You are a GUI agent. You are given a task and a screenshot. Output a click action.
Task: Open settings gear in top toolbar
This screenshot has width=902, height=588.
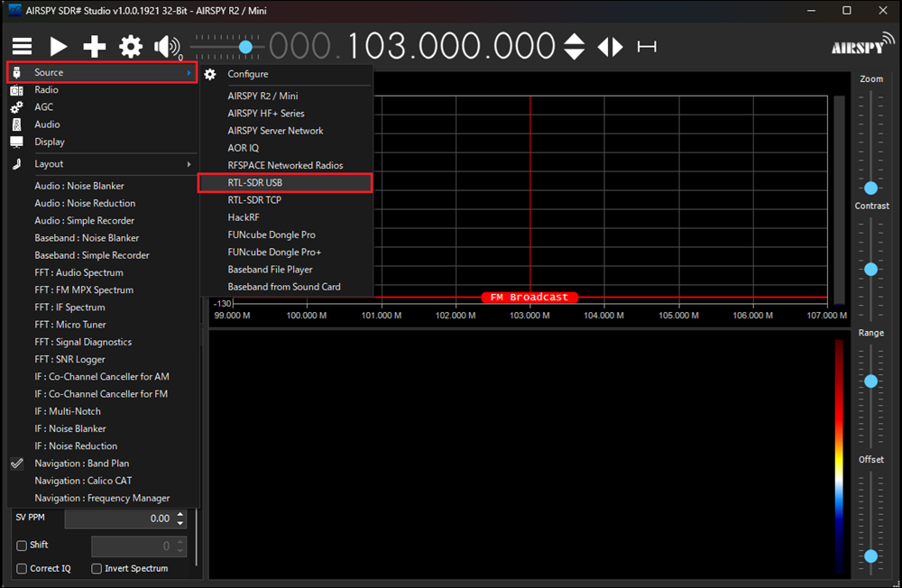[x=131, y=46]
